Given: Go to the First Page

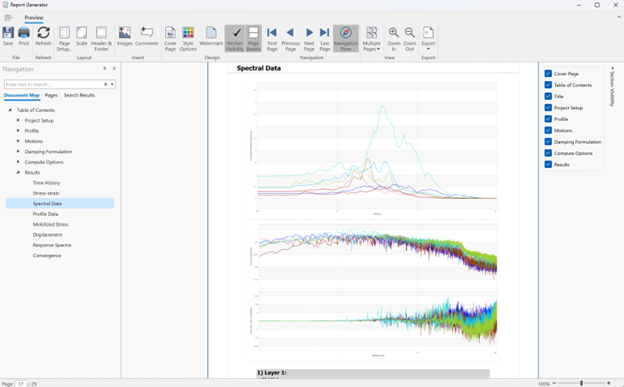Looking at the screenshot, I should [x=272, y=39].
